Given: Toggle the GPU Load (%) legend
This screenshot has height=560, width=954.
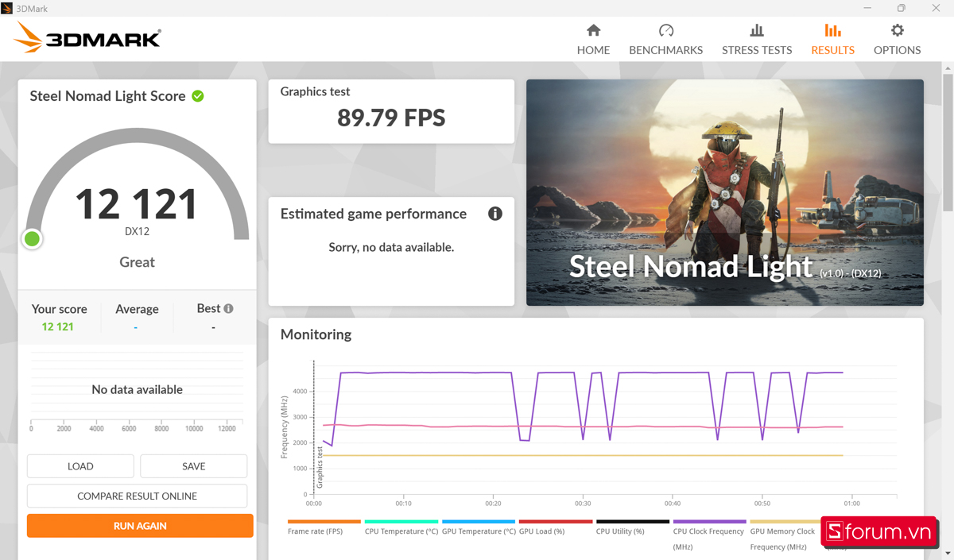Looking at the screenshot, I should click(556, 527).
